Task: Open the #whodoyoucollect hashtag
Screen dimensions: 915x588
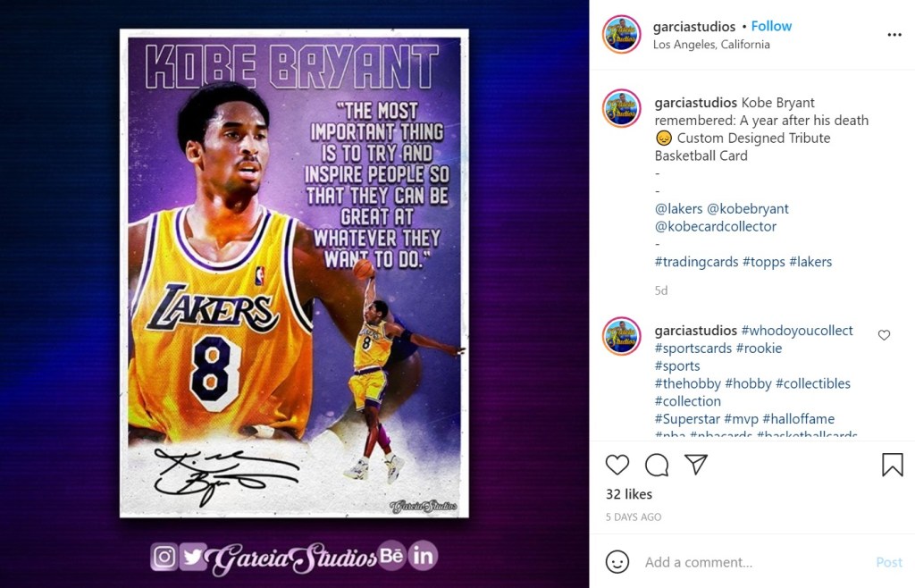Action: pyautogui.click(x=797, y=331)
